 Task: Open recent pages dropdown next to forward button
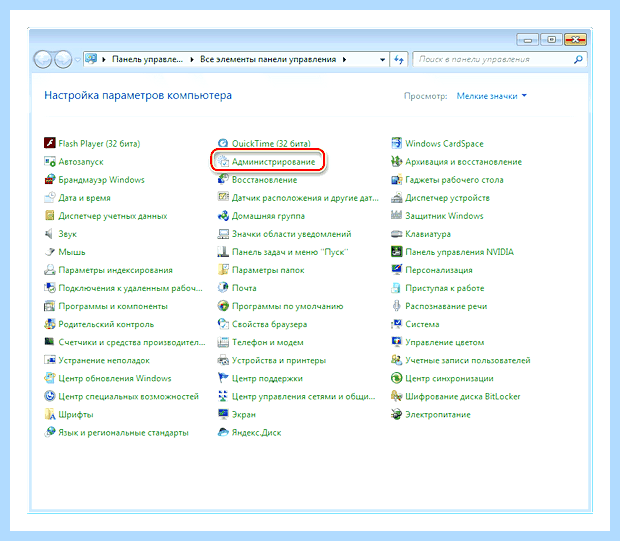pyautogui.click(x=78, y=60)
